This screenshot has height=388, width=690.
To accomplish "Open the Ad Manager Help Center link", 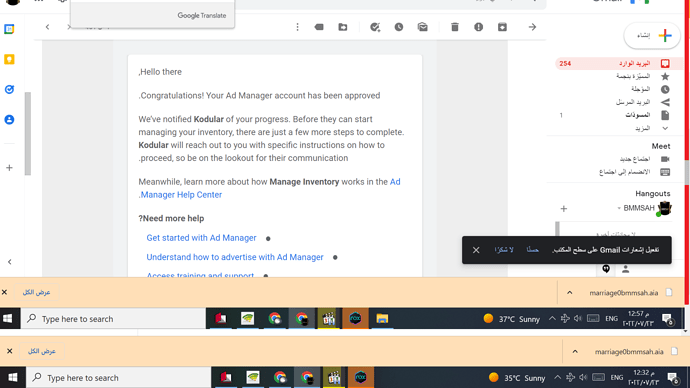I will point(269,188).
